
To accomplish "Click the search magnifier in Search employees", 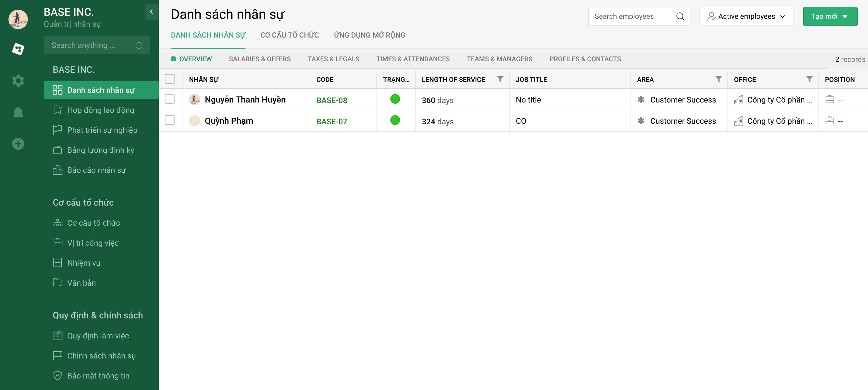I will click(x=680, y=16).
